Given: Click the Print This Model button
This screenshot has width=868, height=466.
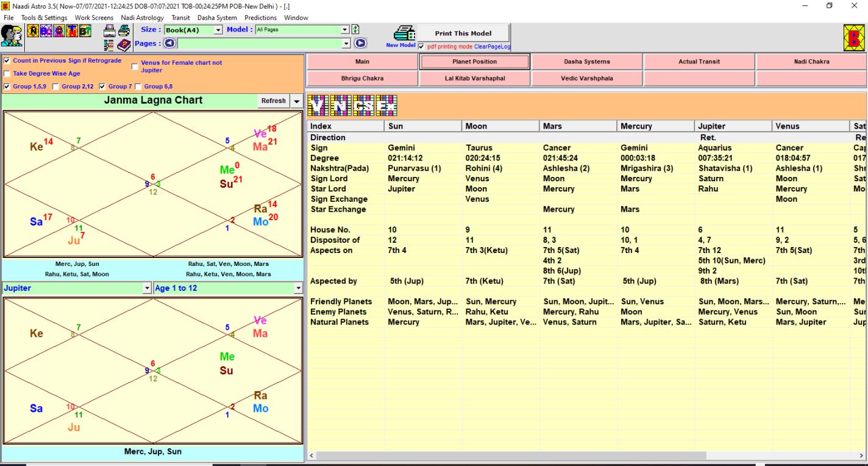Looking at the screenshot, I should pos(463,34).
